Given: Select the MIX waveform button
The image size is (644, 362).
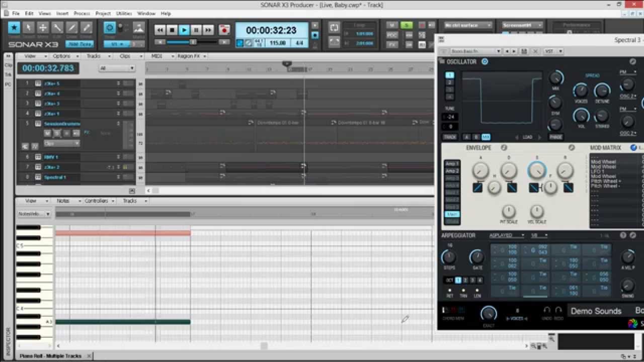Looking at the screenshot, I should (486, 137).
